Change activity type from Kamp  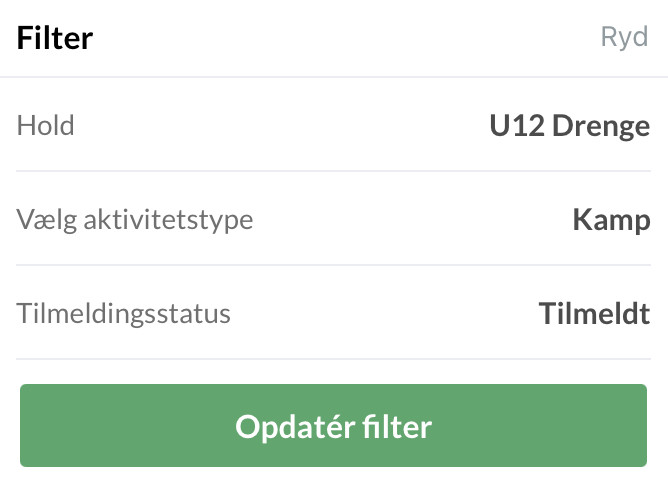point(611,219)
